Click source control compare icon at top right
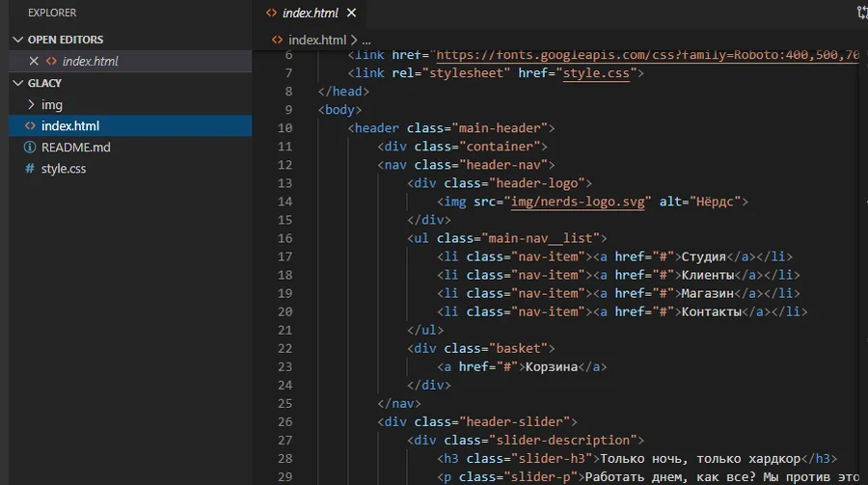Image resolution: width=868 pixels, height=485 pixels. (862, 13)
